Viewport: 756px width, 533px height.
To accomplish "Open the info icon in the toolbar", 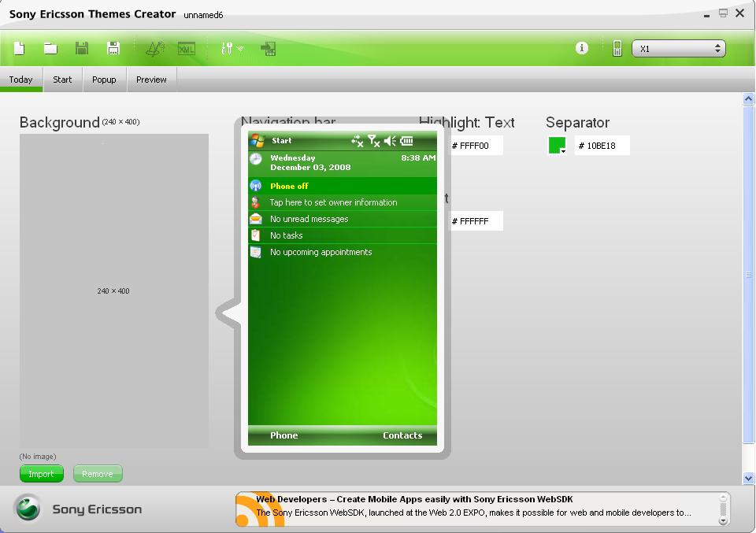I will tap(582, 48).
